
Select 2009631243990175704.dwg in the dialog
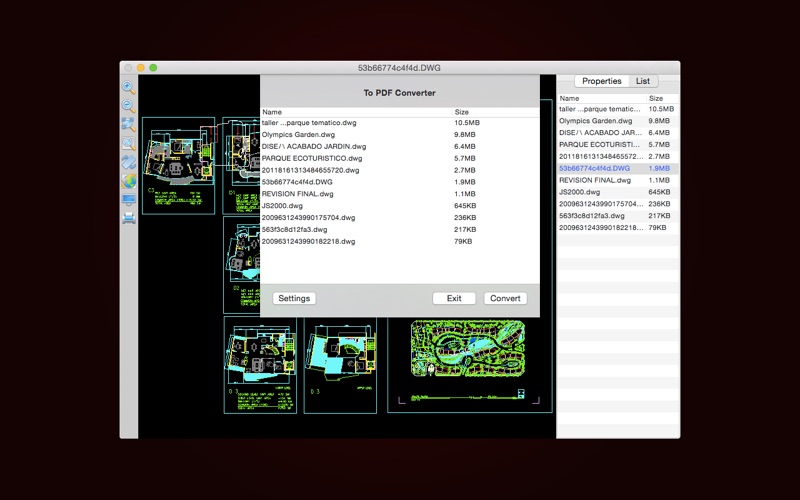point(400,217)
